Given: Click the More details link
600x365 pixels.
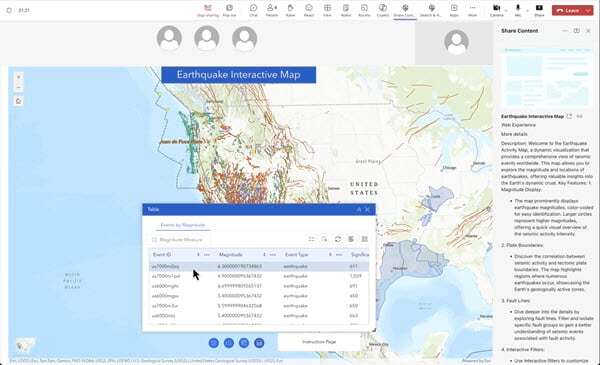Looking at the screenshot, I should (514, 134).
